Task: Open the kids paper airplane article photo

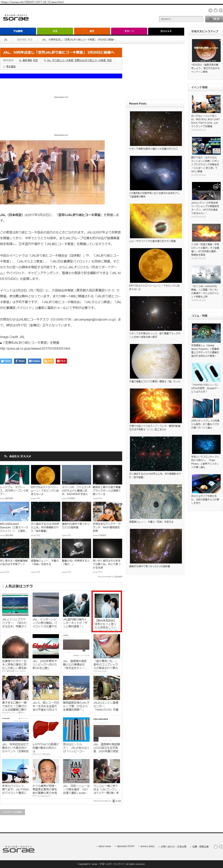Action: [52, 172]
